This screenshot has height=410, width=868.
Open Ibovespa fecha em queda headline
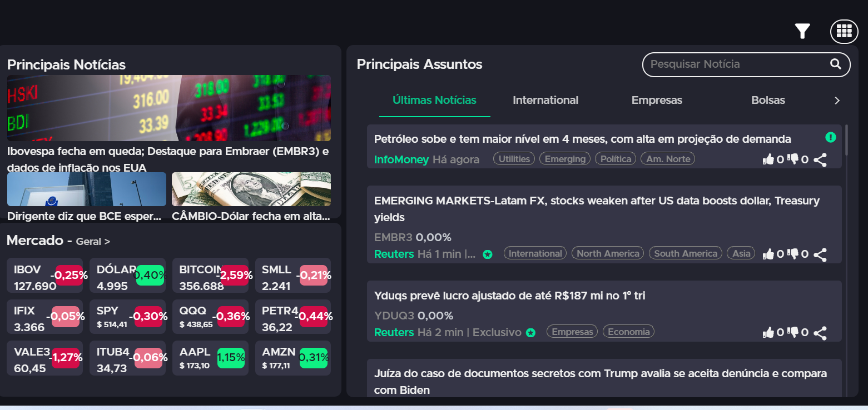coord(168,159)
